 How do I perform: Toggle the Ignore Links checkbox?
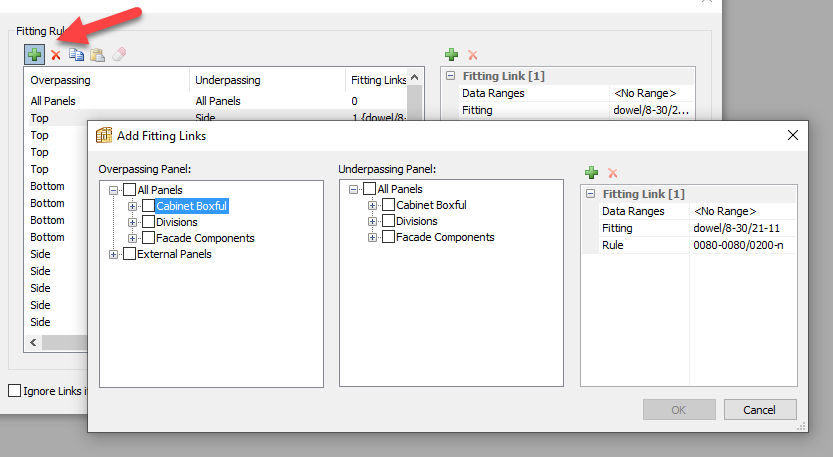click(x=14, y=390)
